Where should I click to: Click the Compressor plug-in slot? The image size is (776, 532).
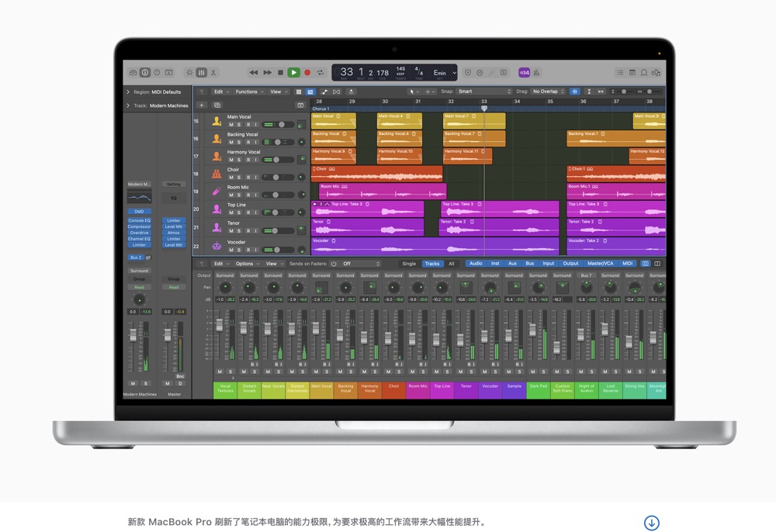(139, 226)
